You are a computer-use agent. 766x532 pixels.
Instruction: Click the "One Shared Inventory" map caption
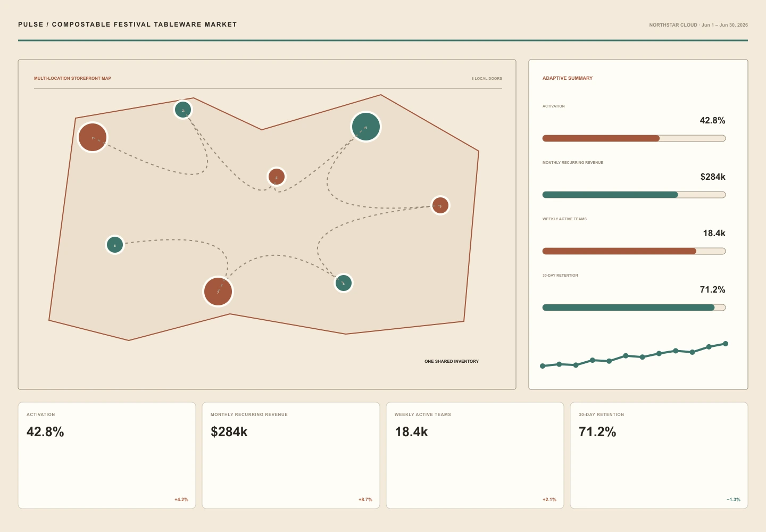452,361
